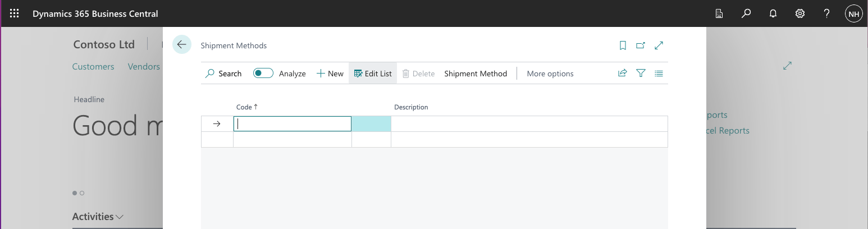The height and width of the screenshot is (229, 868).
Task: Open the notifications bell
Action: tap(773, 13)
